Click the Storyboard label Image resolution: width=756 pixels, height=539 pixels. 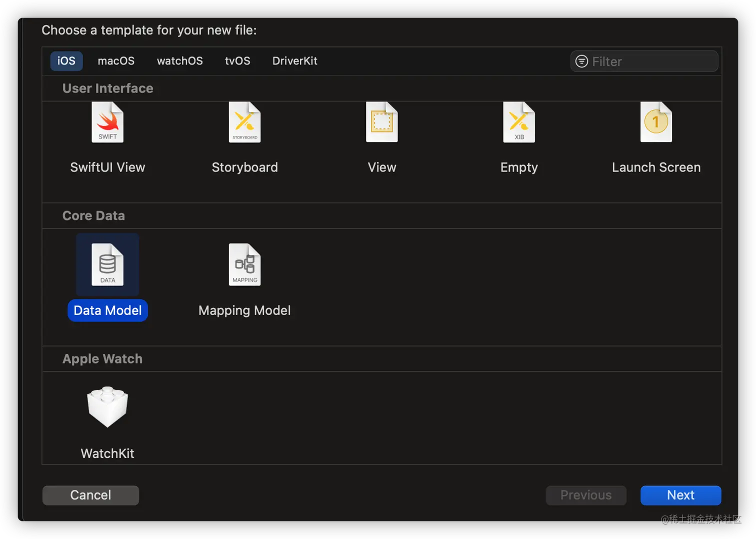[x=244, y=167]
